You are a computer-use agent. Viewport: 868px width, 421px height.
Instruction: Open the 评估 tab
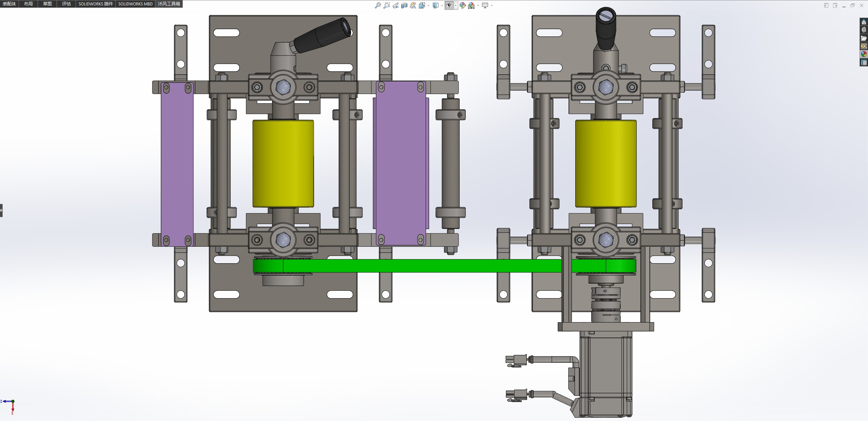click(66, 4)
